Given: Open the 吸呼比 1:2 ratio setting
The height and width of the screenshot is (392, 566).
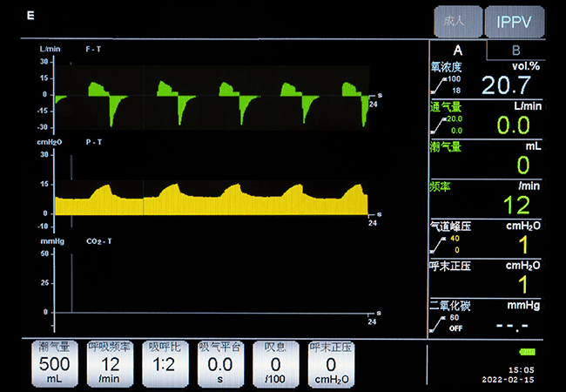Looking at the screenshot, I should click(165, 363).
